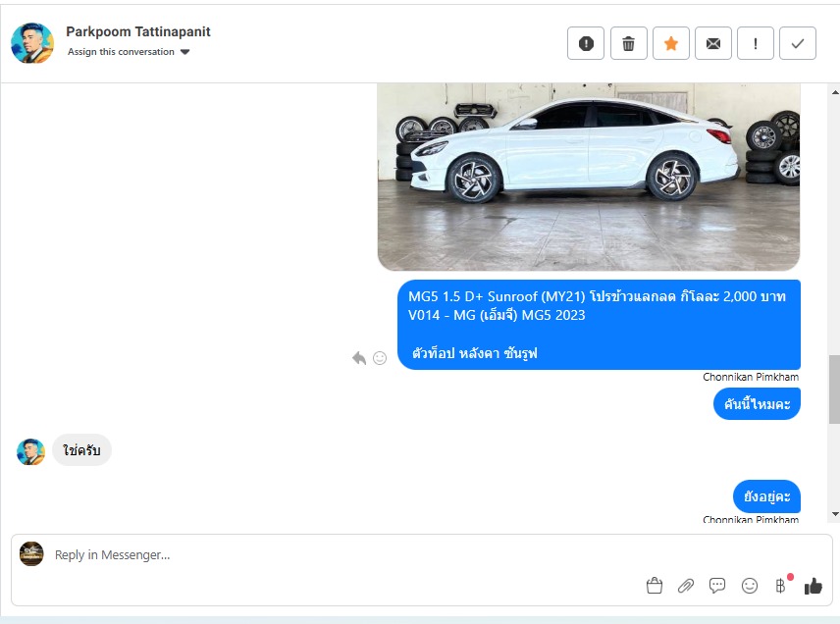Click scrollbar up arrow in chat
The image size is (840, 624).
(x=835, y=92)
